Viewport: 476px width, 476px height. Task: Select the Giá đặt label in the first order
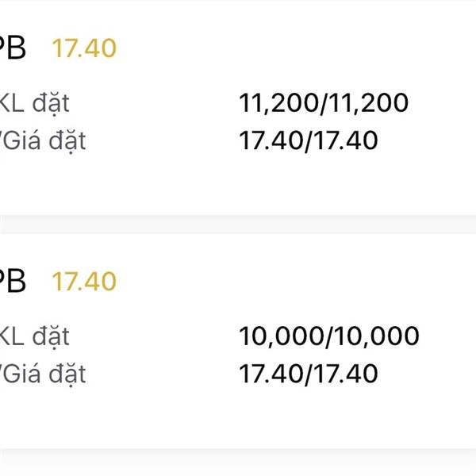point(44,141)
